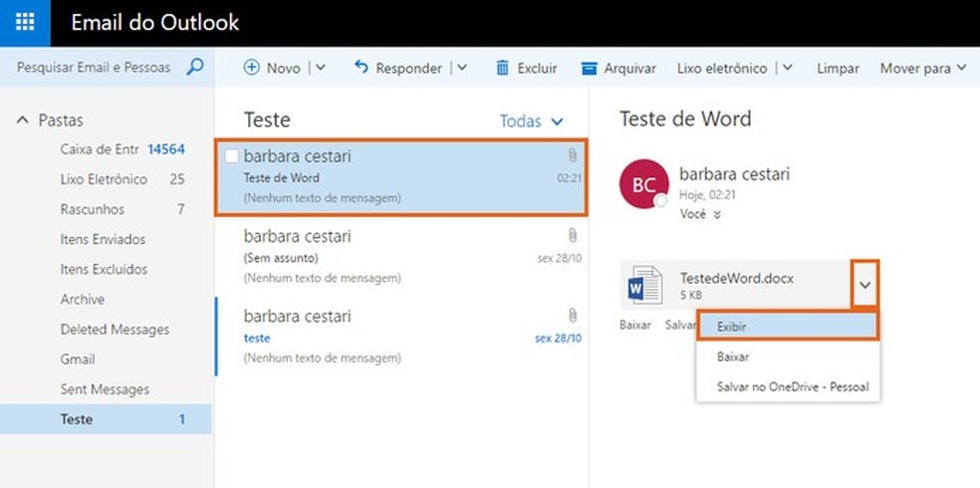
Task: Expand recipients chevron next to Você
Action: point(717,214)
